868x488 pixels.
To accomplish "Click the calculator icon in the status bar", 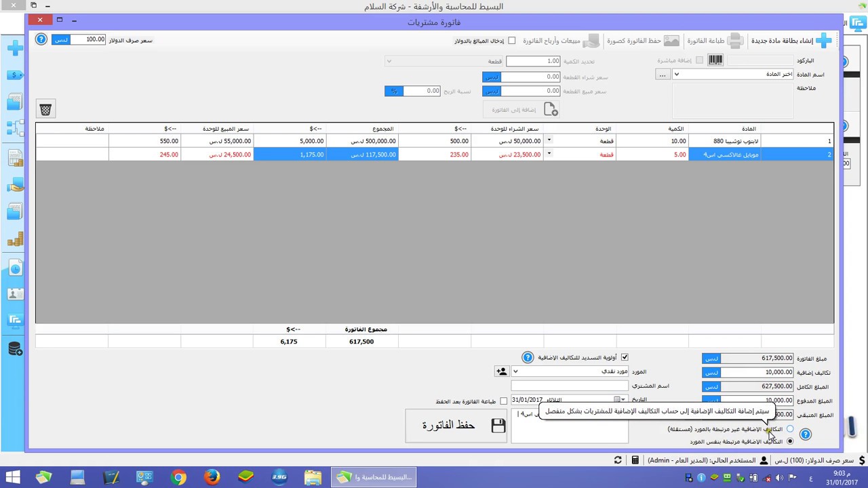I will coord(635,460).
